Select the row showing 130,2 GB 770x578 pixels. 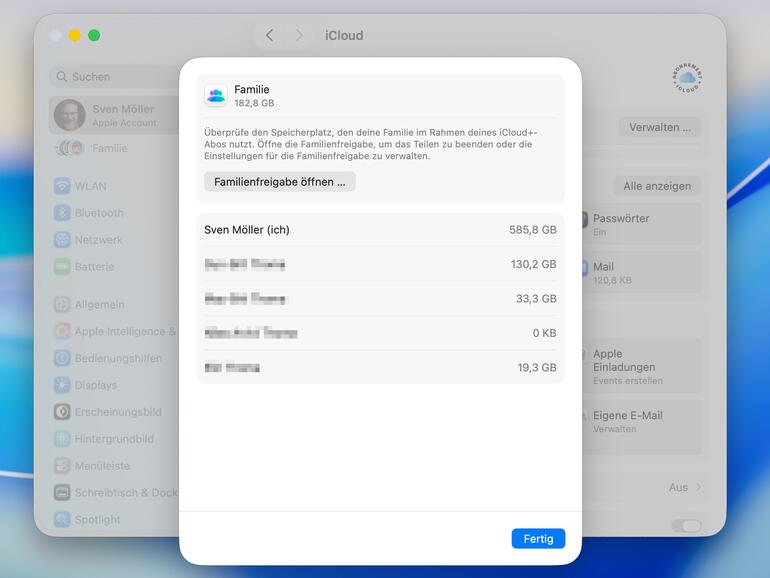point(380,264)
